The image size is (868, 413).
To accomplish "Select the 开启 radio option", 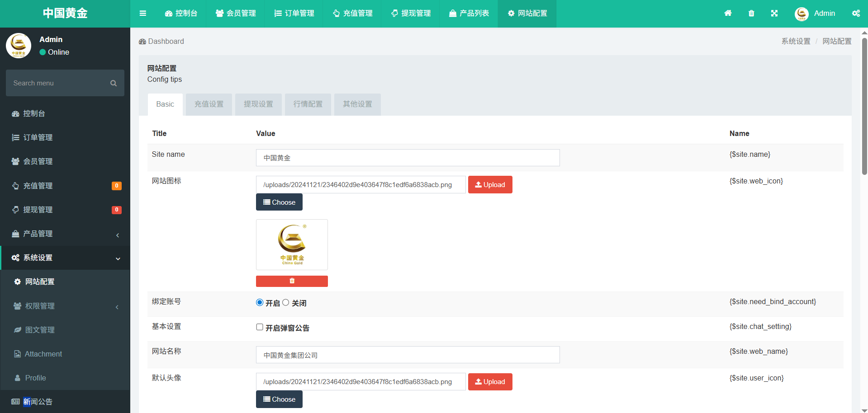I will (x=260, y=303).
